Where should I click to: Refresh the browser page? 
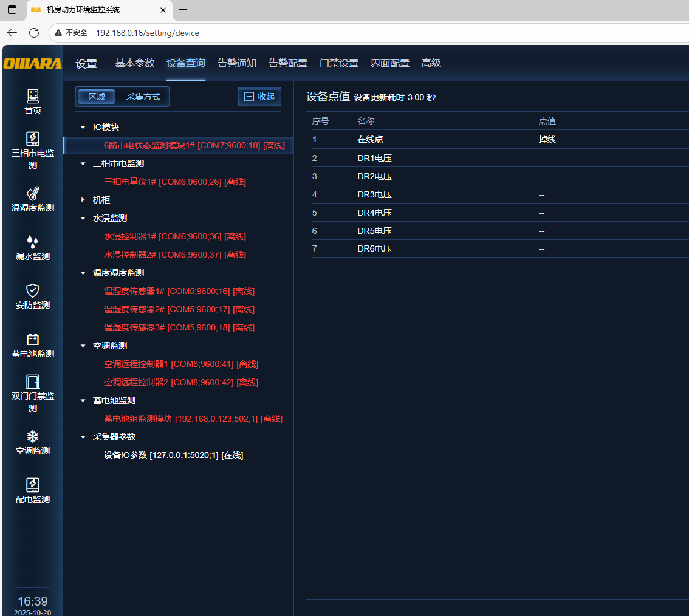click(34, 33)
